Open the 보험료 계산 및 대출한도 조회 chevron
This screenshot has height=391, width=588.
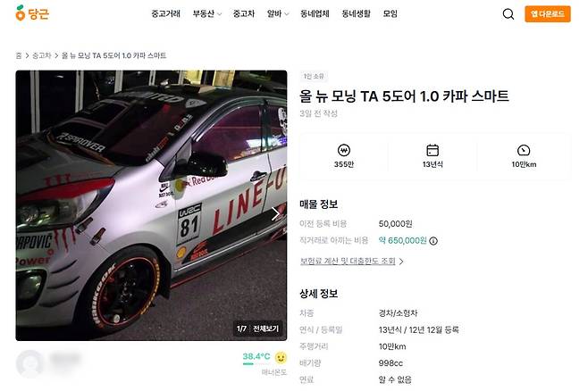point(401,261)
